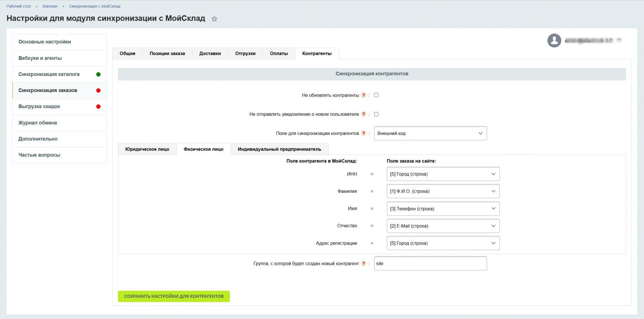Screen dimensions: 644x319
Task: Open the 'Внешний код' sync field dropdown
Action: pyautogui.click(x=430, y=133)
